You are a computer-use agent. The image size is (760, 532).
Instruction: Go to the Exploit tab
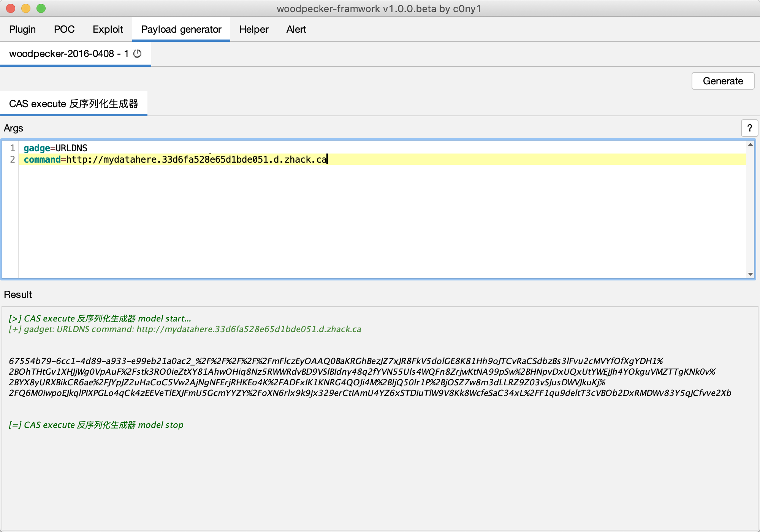(x=108, y=29)
